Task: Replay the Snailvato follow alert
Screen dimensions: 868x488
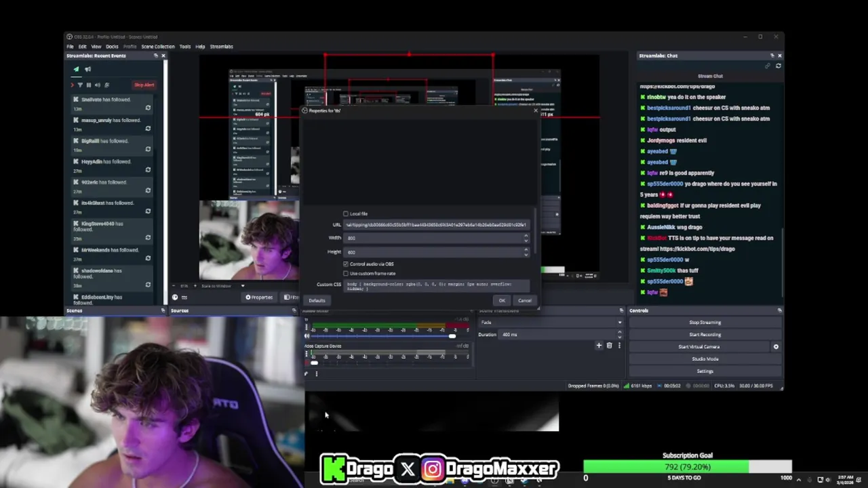Action: point(148,108)
